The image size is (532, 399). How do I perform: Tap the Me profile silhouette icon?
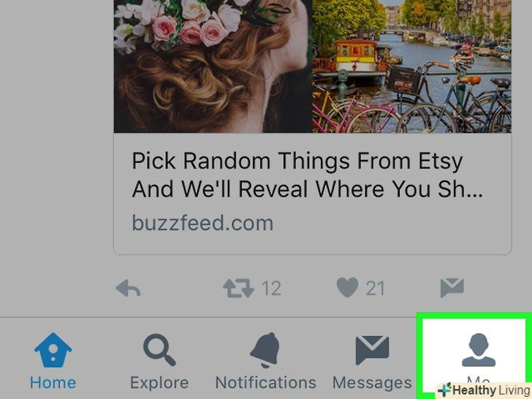tap(479, 349)
